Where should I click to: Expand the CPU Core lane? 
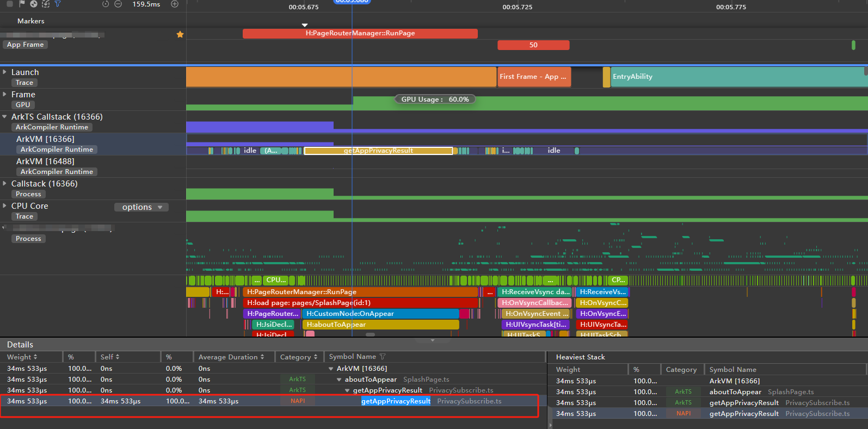pyautogui.click(x=4, y=206)
